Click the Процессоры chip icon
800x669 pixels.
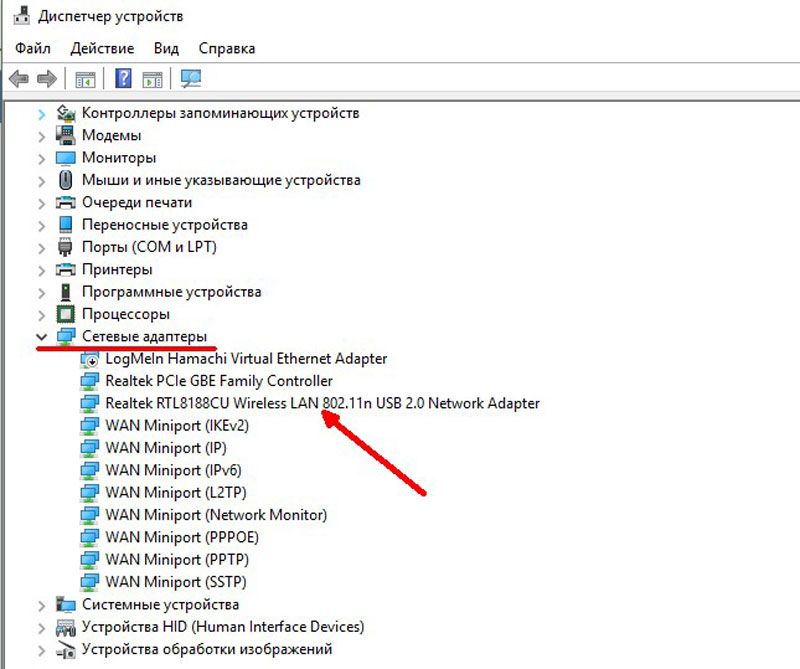(x=65, y=314)
